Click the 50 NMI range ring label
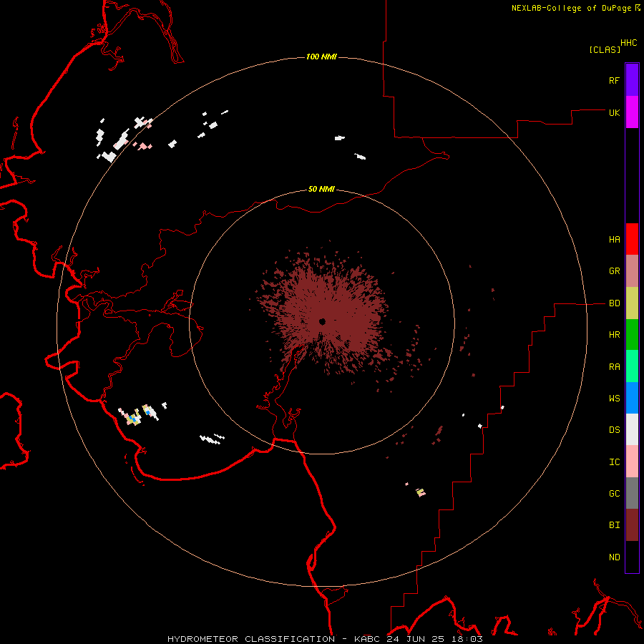Viewport: 644px width, 644px height. pos(321,189)
